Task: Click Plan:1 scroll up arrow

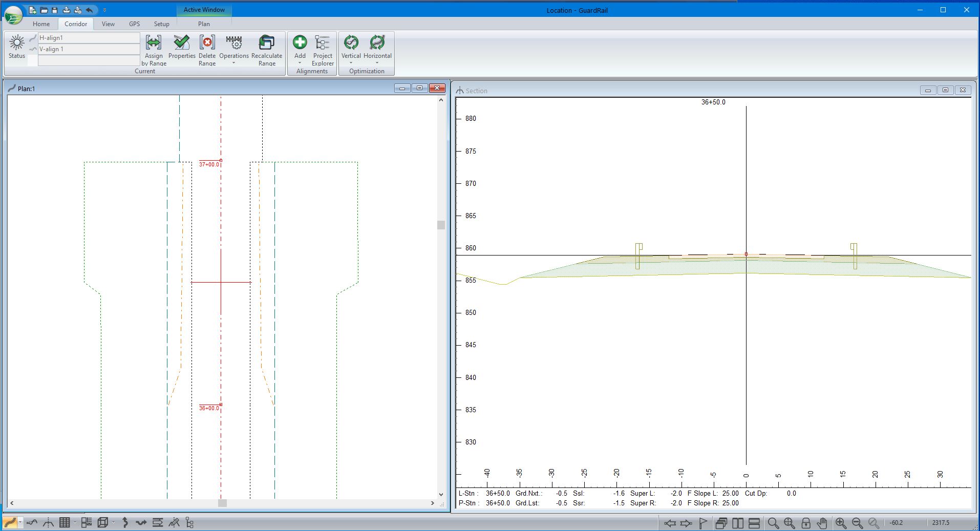Action: [x=441, y=100]
